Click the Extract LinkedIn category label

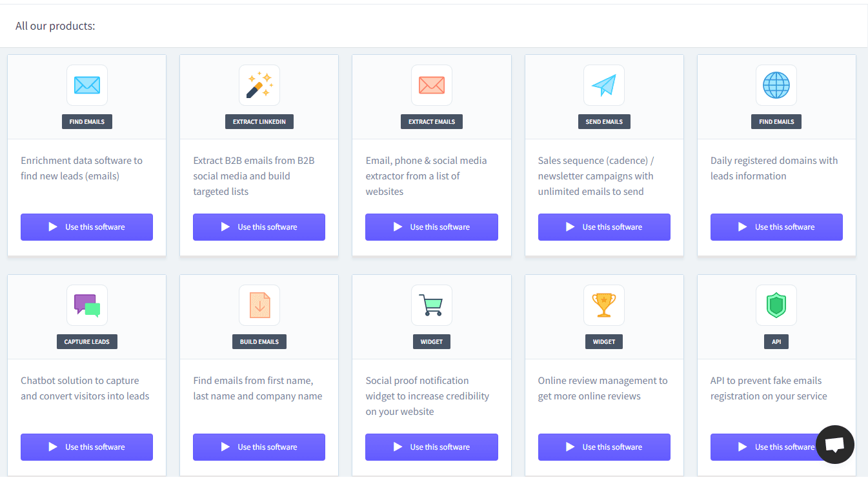(x=259, y=122)
